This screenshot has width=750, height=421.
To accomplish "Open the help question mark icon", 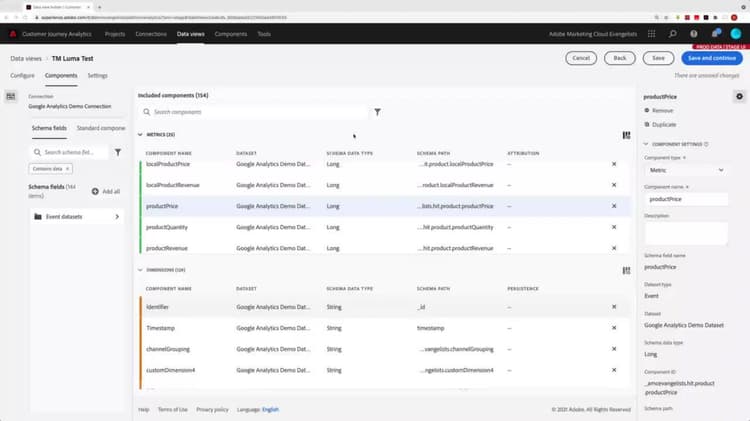I will 694,34.
